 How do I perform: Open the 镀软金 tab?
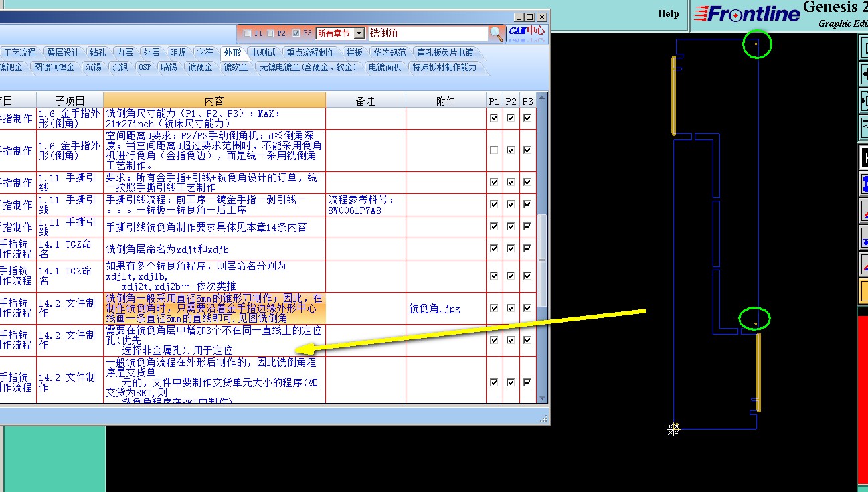236,67
